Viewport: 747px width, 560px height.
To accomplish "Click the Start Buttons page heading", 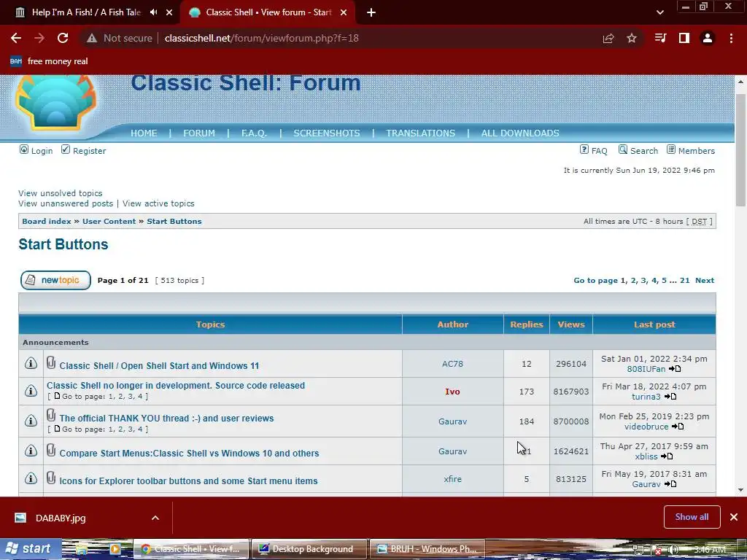I will [x=63, y=244].
